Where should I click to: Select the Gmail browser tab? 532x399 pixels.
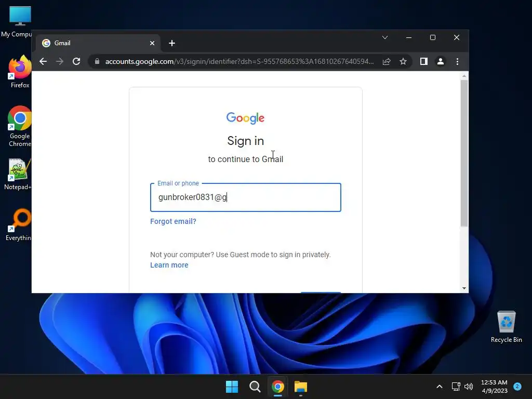tap(98, 43)
